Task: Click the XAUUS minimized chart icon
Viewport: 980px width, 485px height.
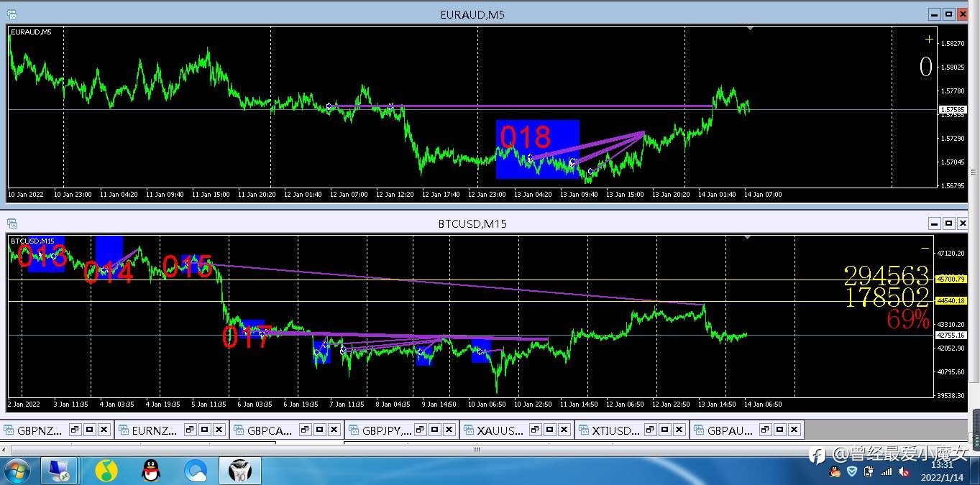Action: tap(470, 430)
